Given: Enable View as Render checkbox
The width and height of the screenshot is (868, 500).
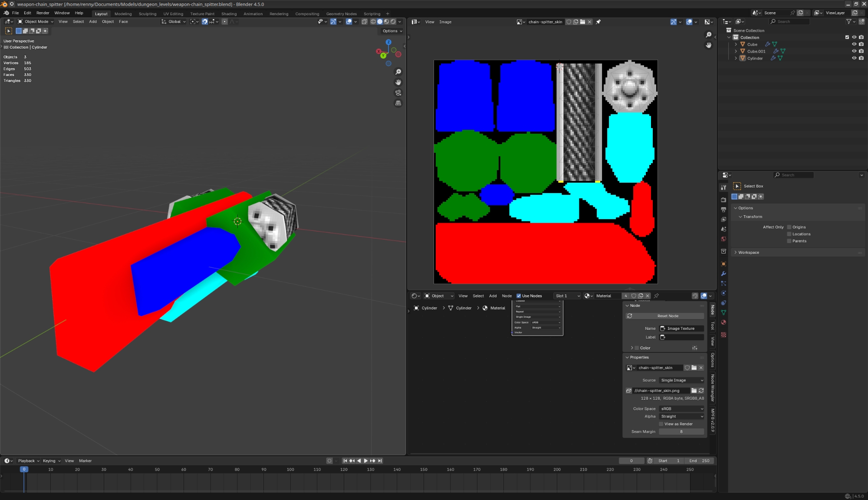Looking at the screenshot, I should point(661,424).
